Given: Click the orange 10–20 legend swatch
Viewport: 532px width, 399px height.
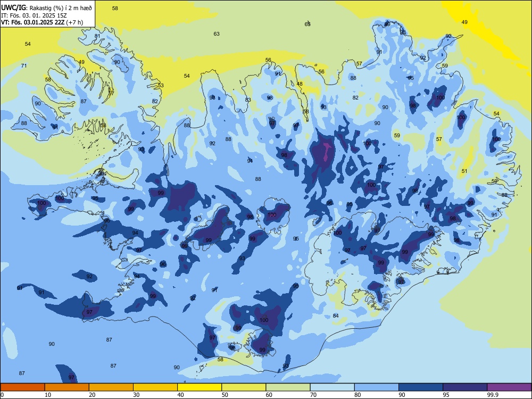Looking at the screenshot, I should pyautogui.click(x=67, y=387).
